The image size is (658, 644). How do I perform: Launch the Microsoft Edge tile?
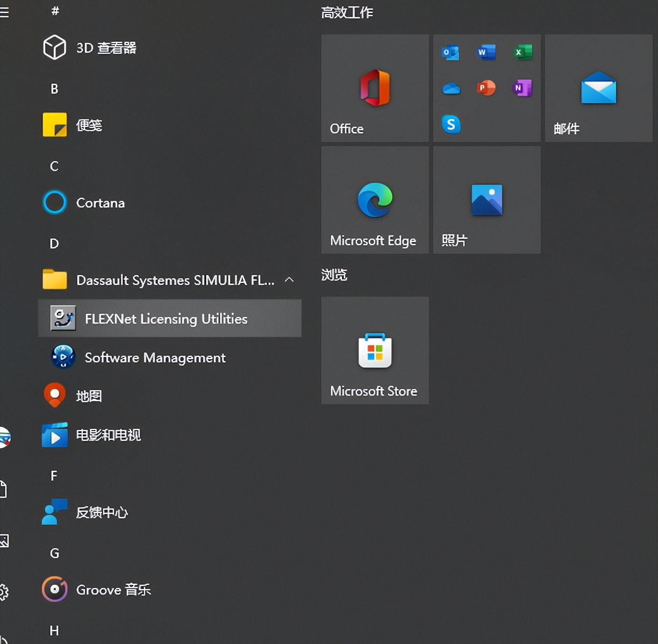(x=374, y=200)
